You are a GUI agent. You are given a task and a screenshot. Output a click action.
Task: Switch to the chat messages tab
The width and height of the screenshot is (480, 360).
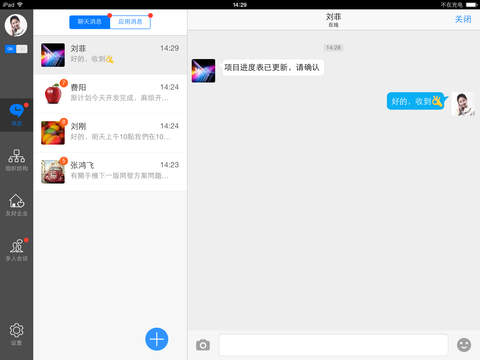(90, 22)
